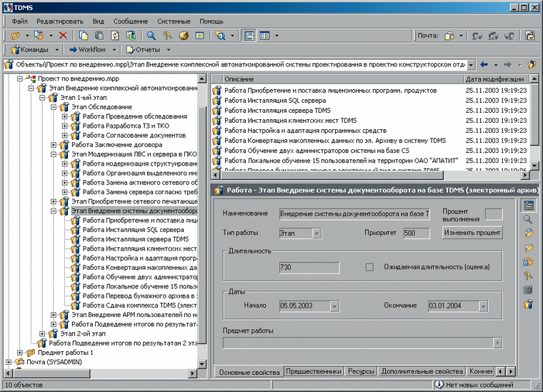Open the Помощь menu
543x392 pixels.
[211, 21]
